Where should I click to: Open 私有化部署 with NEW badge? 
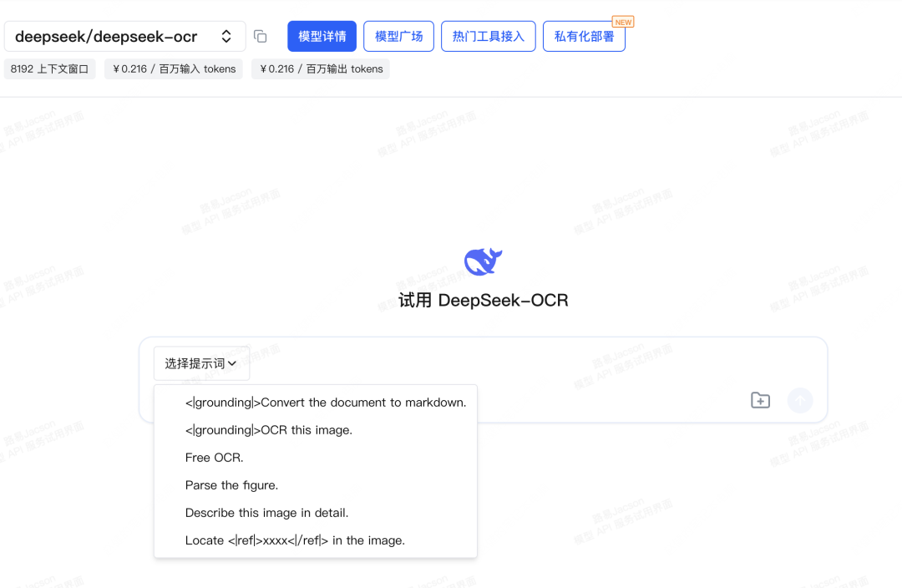pyautogui.click(x=584, y=36)
